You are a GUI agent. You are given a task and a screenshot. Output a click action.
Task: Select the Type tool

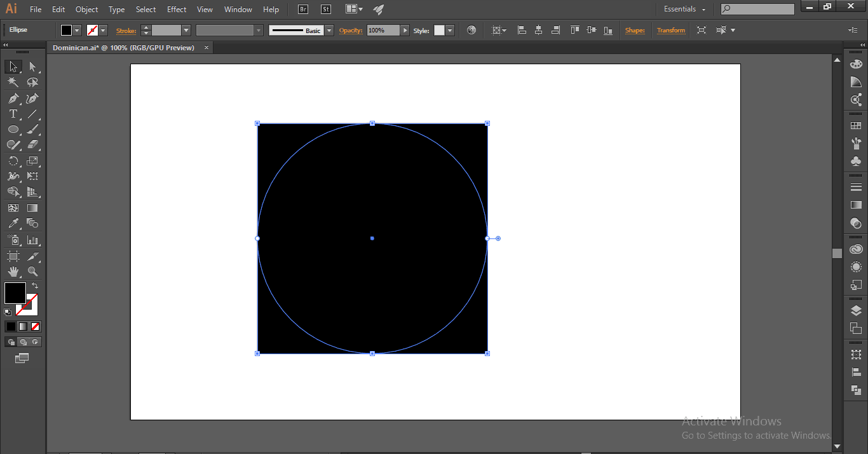coord(13,114)
